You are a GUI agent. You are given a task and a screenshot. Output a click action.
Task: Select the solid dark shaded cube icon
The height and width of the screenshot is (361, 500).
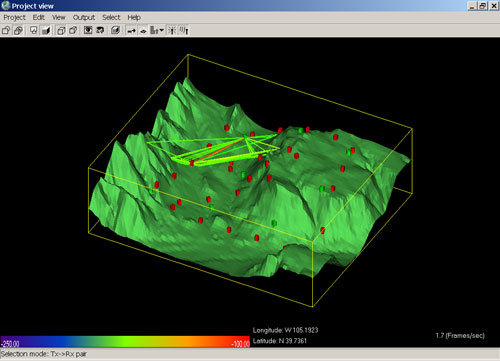click(46, 30)
